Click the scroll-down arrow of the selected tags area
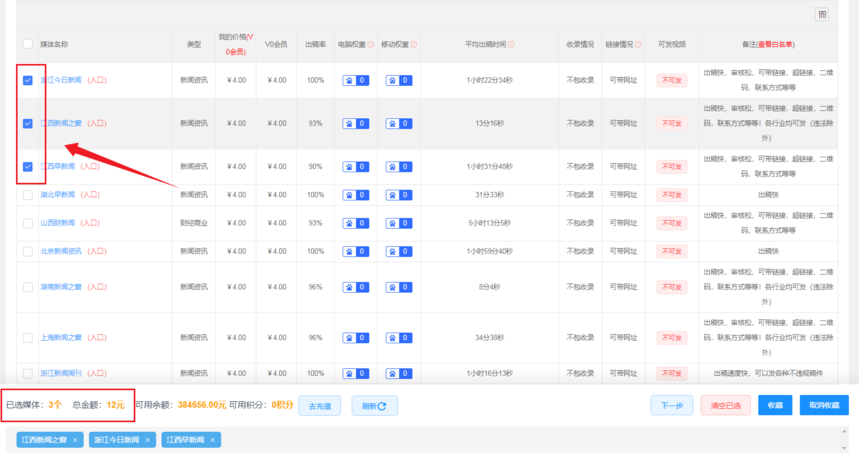This screenshot has width=859, height=460. [844, 447]
